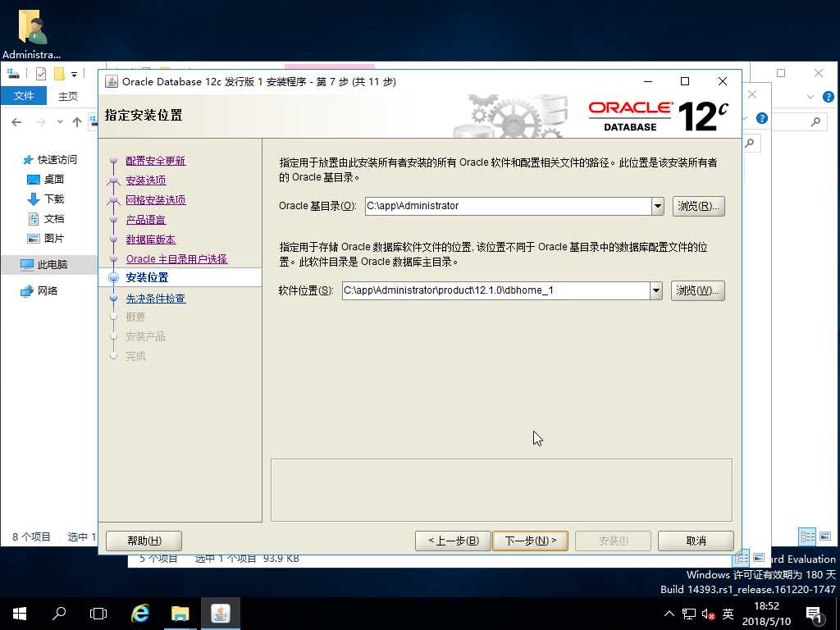The width and height of the screenshot is (840, 630).
Task: Click the 帮助(H) help button
Action: click(x=144, y=541)
